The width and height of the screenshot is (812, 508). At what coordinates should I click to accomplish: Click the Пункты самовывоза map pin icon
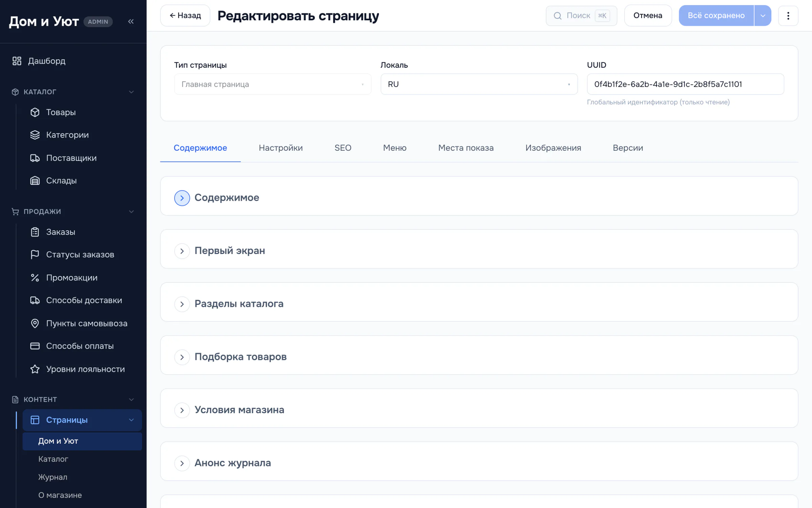(x=35, y=323)
